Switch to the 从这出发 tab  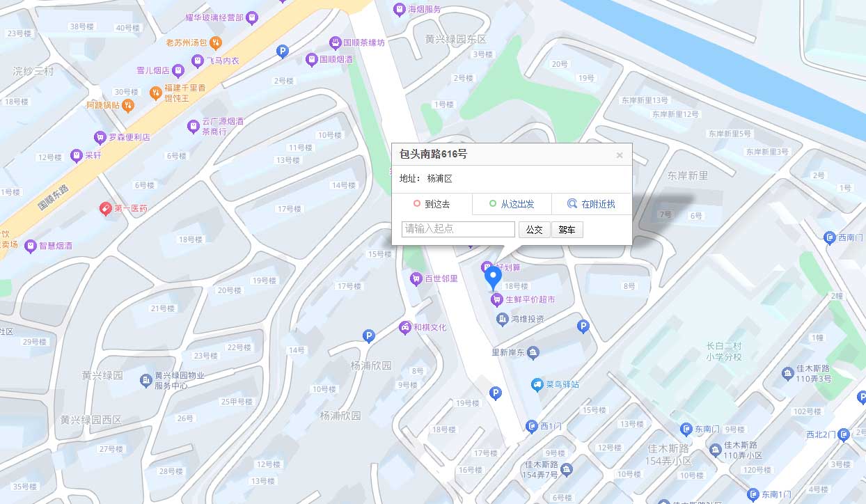pyautogui.click(x=512, y=204)
